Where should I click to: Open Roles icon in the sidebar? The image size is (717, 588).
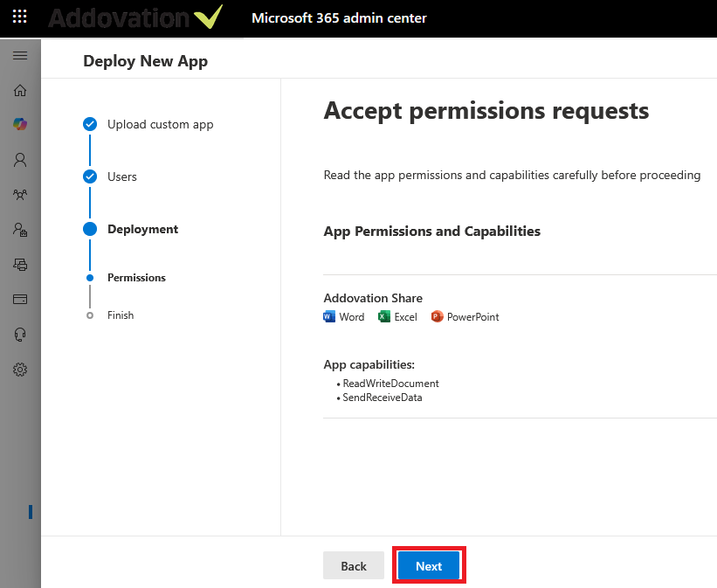[x=20, y=230]
